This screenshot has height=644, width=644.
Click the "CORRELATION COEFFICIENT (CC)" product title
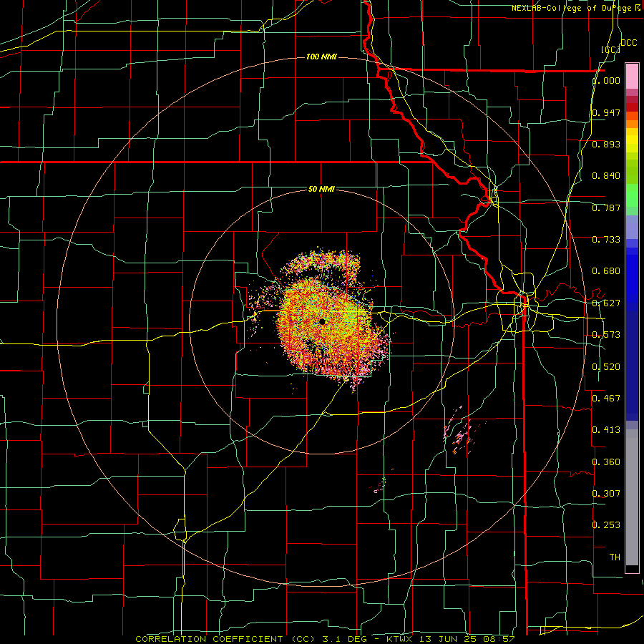pyautogui.click(x=224, y=639)
